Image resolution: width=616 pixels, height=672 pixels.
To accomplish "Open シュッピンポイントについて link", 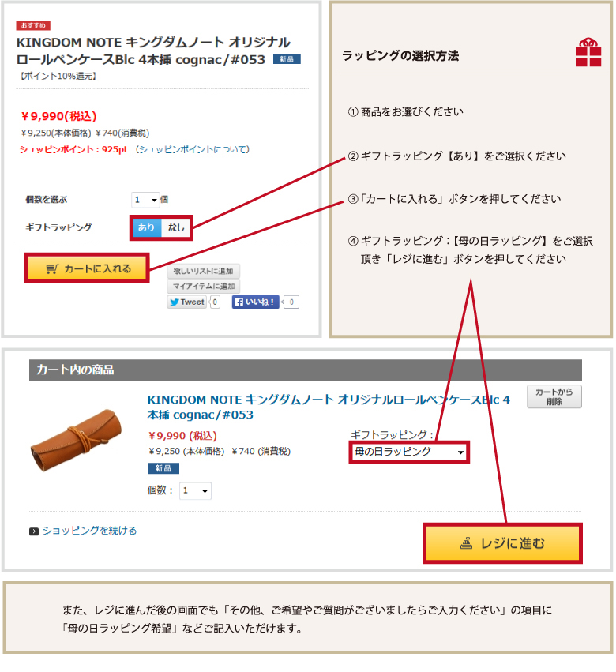I will click(193, 149).
